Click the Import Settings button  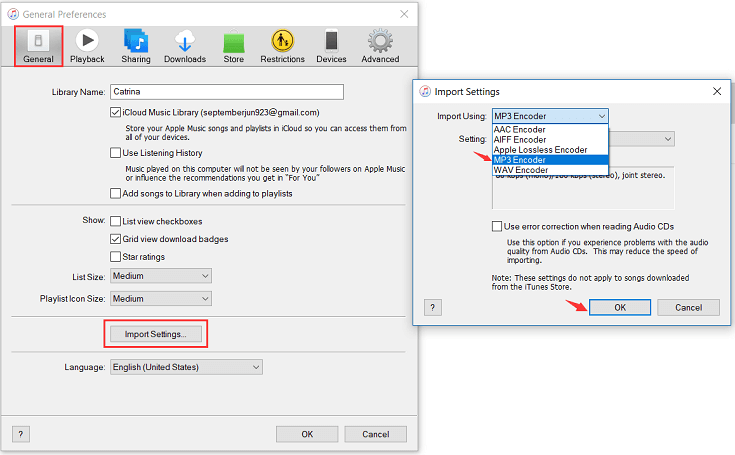(155, 333)
